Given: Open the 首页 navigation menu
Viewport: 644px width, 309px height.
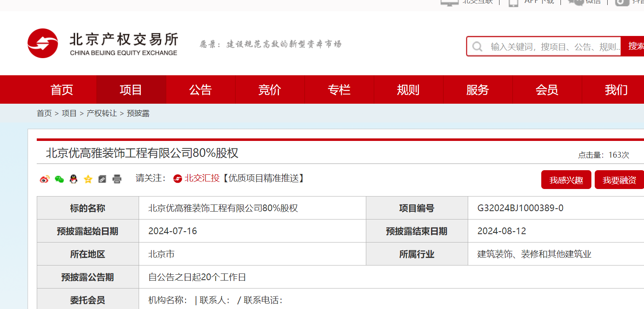Looking at the screenshot, I should (x=62, y=89).
